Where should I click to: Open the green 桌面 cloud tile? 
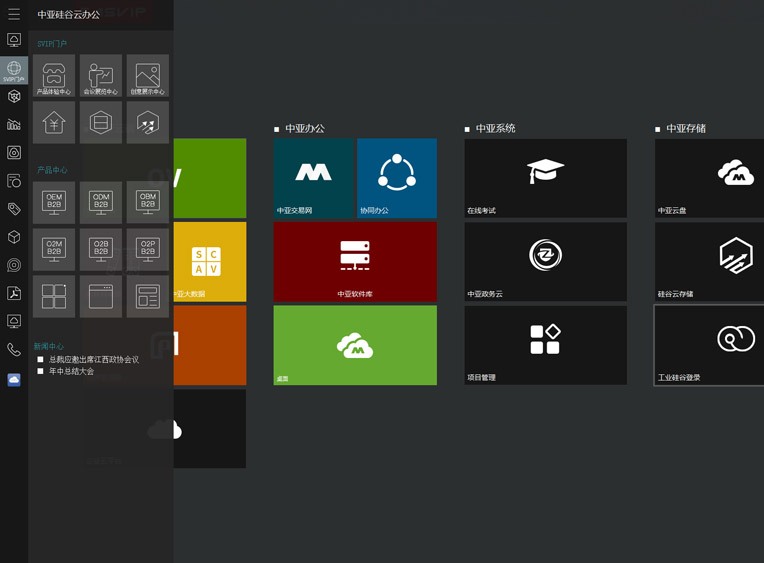pos(355,345)
